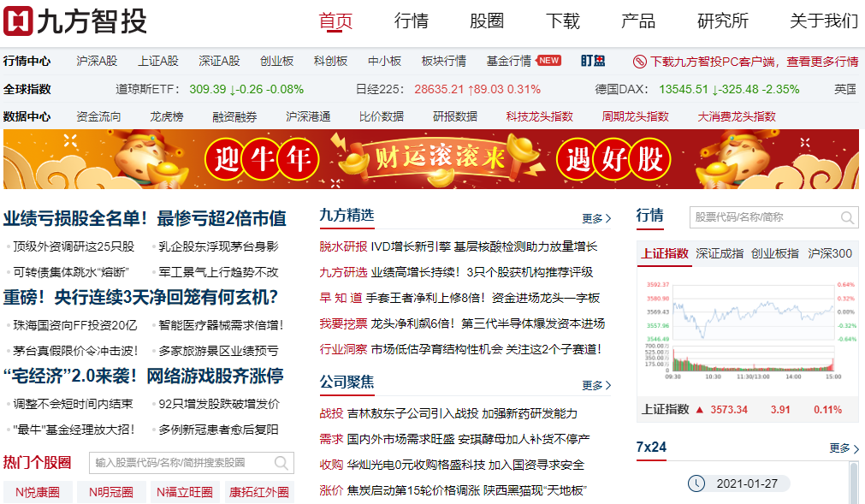Open 创业板 market link
The width and height of the screenshot is (865, 504).
277,62
